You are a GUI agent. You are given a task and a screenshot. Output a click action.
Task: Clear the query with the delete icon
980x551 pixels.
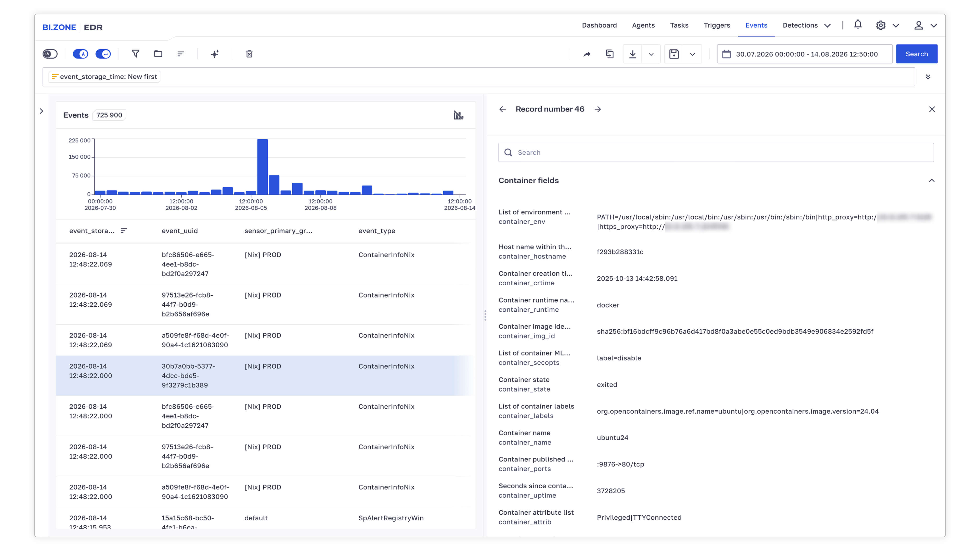(249, 54)
